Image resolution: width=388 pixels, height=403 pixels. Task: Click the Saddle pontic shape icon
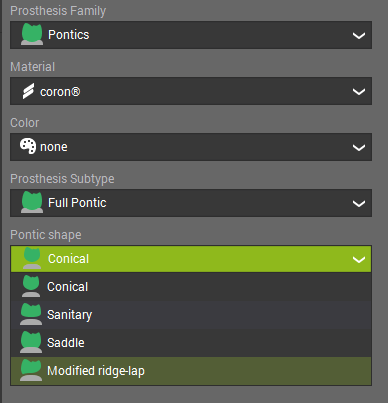click(x=31, y=342)
